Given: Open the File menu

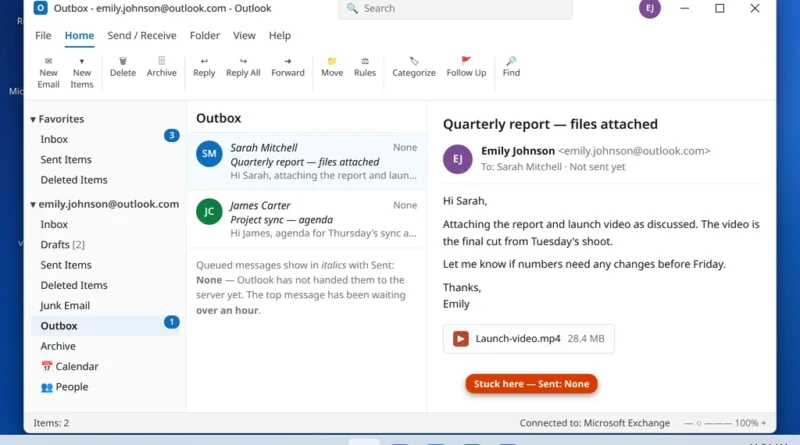Looking at the screenshot, I should pos(43,35).
